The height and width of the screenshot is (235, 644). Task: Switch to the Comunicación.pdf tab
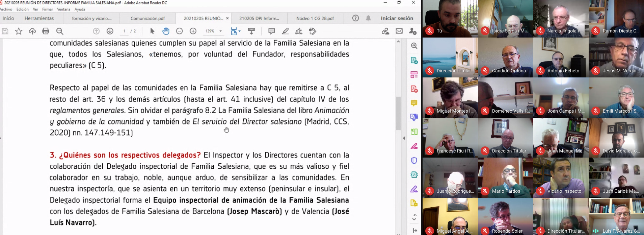[147, 18]
